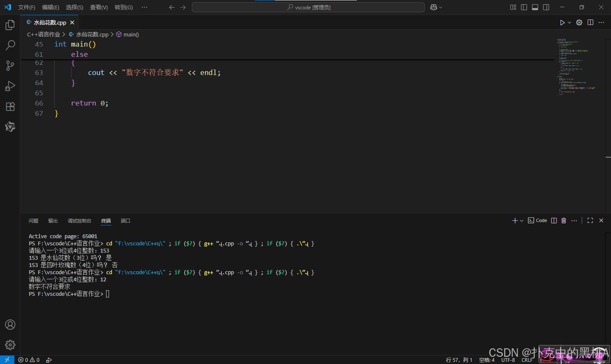Open the Extensions view
The image size is (611, 364).
[10, 106]
